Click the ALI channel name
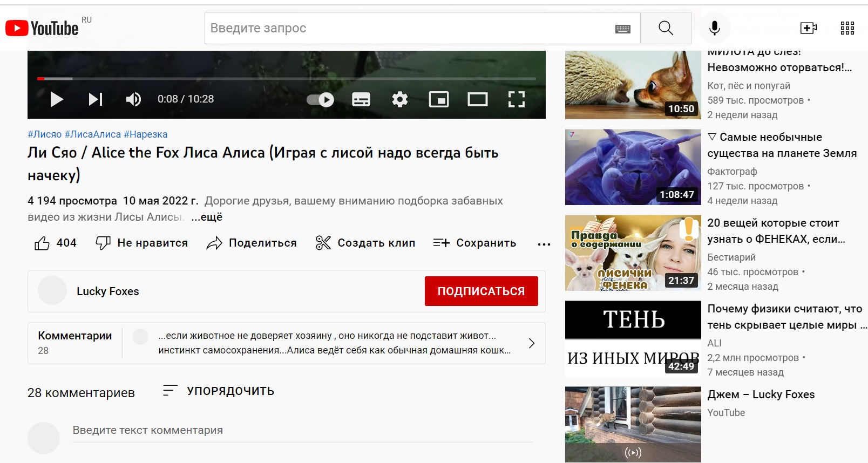The image size is (868, 463). 715,343
